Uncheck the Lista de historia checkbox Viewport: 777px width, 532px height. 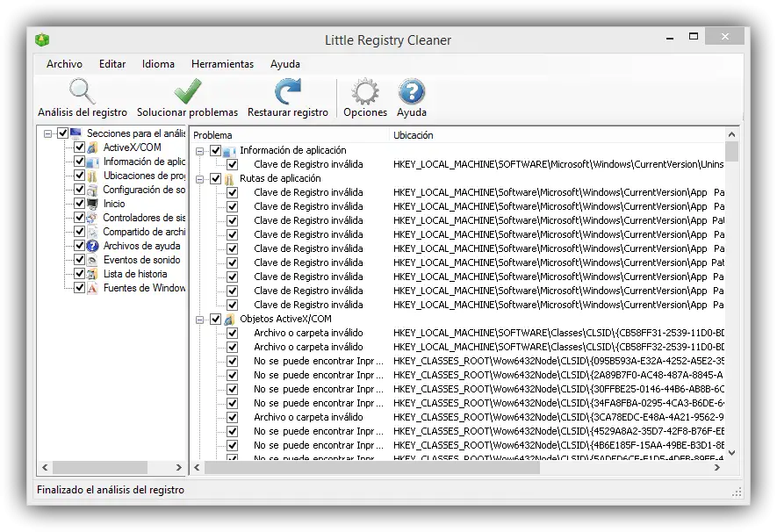pos(79,273)
